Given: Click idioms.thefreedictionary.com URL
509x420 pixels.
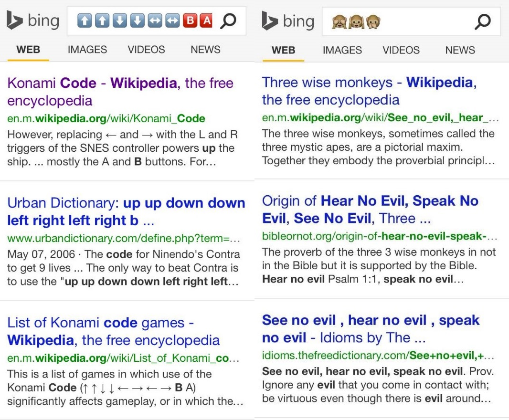Looking at the screenshot, I should click(x=378, y=356).
